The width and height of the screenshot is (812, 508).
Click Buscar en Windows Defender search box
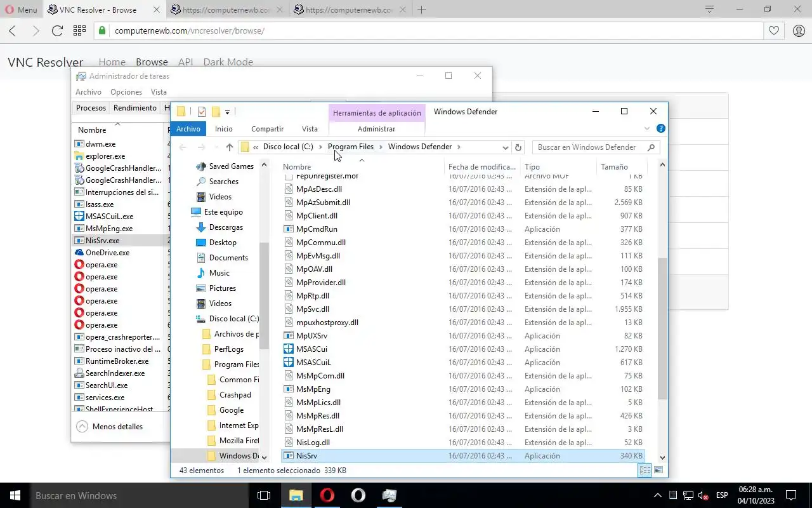tap(596, 147)
